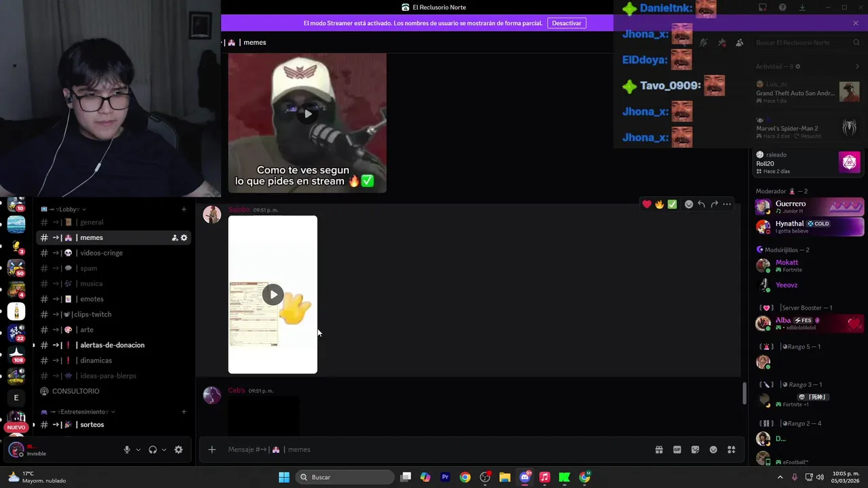The image size is (868, 488).
Task: Open headphone output options chevron
Action: [163, 449]
